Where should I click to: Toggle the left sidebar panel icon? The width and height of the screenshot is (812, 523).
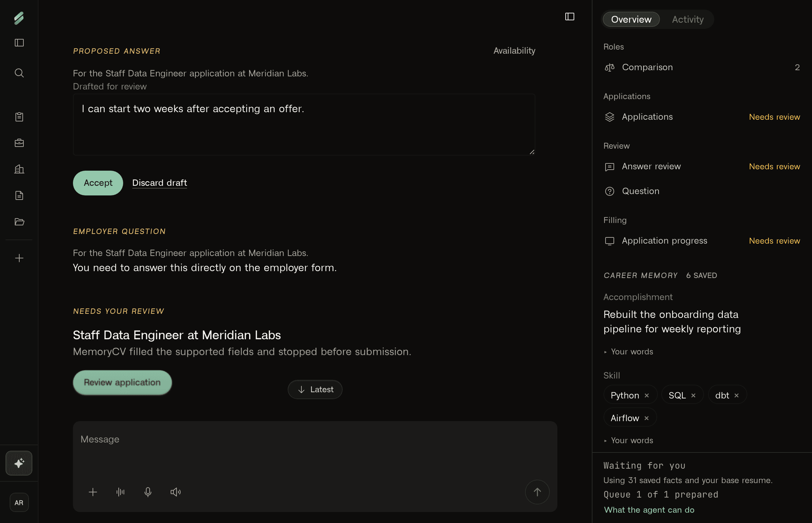tap(19, 43)
